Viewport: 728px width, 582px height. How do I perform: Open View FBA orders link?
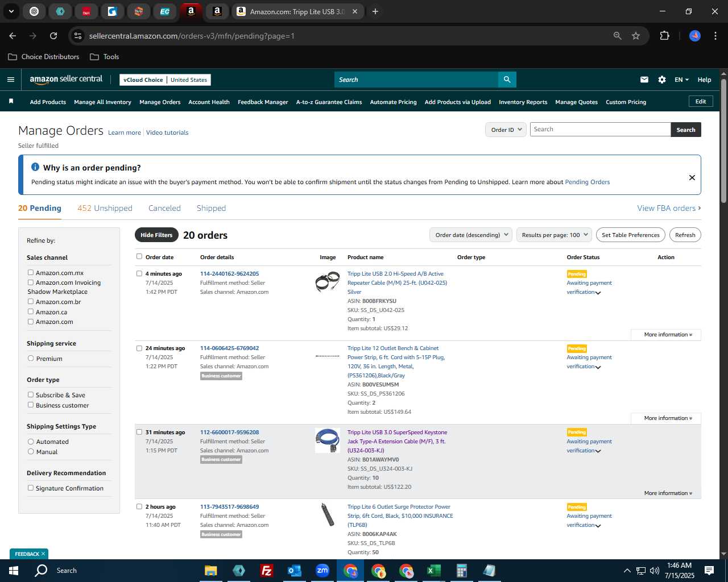(669, 208)
